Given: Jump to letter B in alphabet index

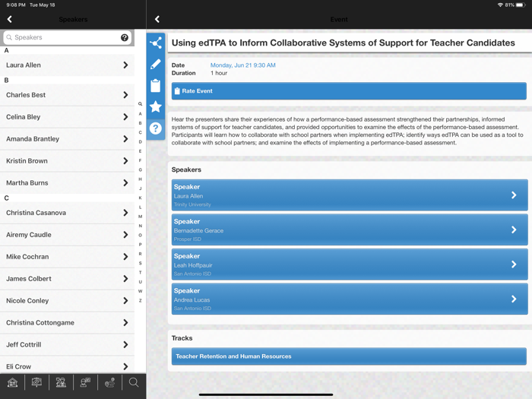Looking at the screenshot, I should 140,123.
